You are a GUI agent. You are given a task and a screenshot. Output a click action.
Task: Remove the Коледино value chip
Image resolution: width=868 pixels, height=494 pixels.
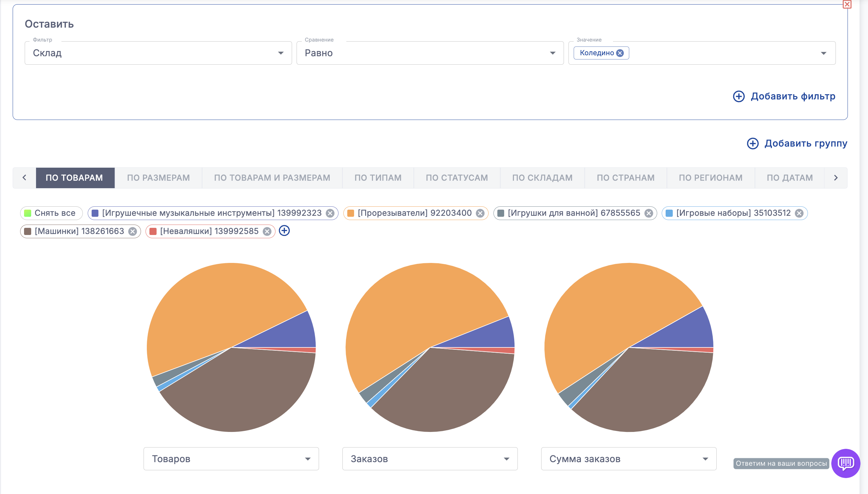[x=620, y=53]
